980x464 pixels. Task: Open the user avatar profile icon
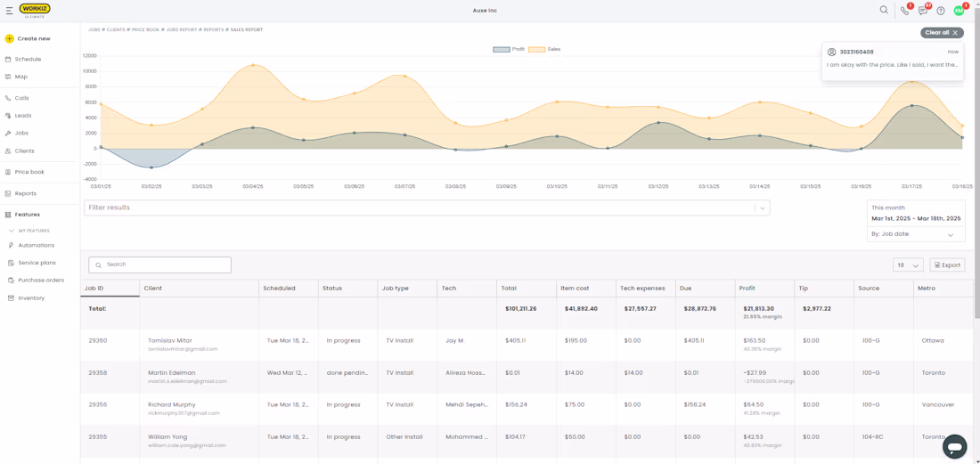[959, 11]
